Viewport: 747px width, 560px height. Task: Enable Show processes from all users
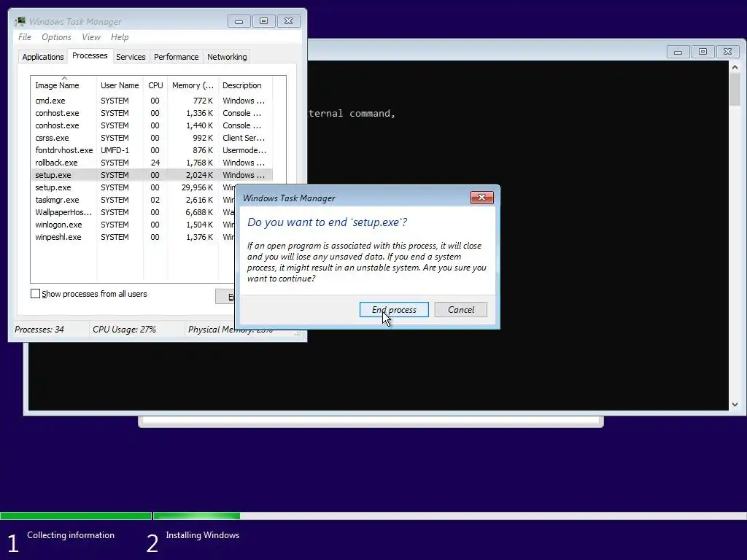(x=35, y=294)
